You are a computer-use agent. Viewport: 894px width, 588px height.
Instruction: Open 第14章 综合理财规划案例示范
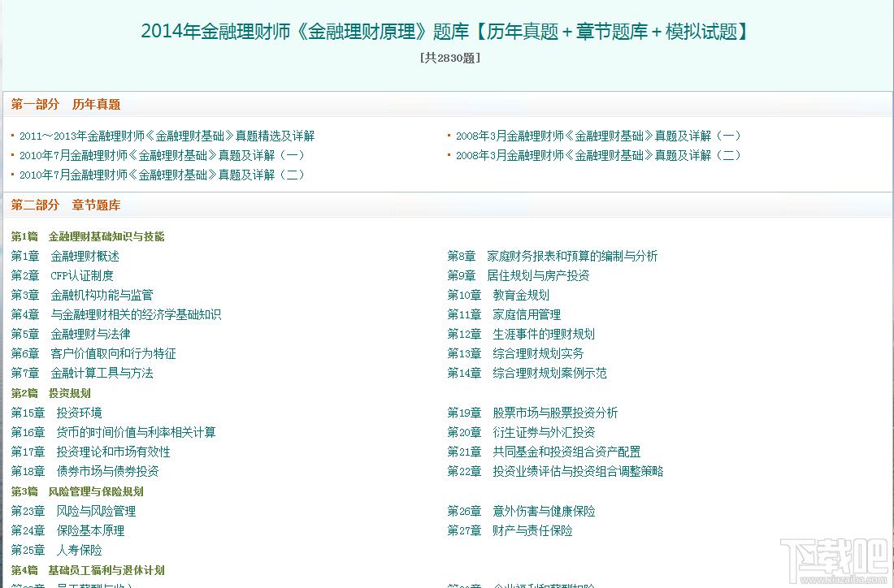click(x=527, y=374)
